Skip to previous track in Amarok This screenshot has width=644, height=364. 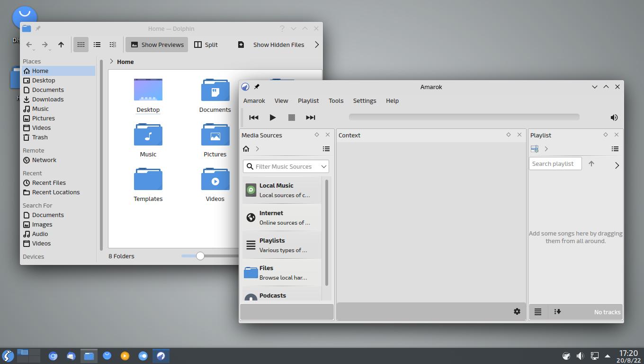(254, 118)
